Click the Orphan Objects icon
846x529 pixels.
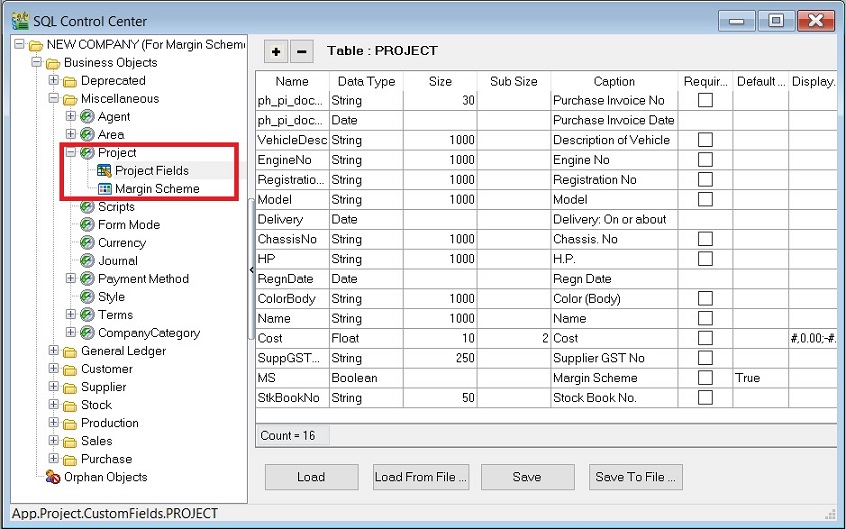pos(53,477)
